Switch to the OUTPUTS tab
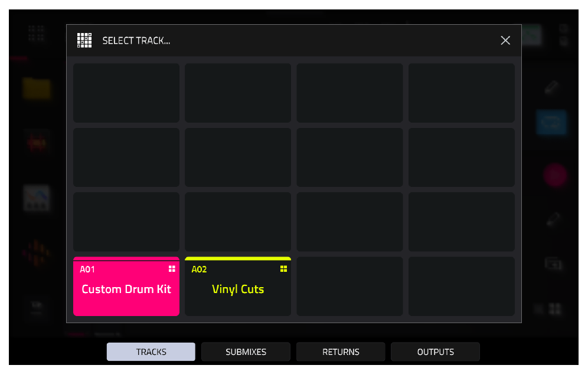 (435, 352)
